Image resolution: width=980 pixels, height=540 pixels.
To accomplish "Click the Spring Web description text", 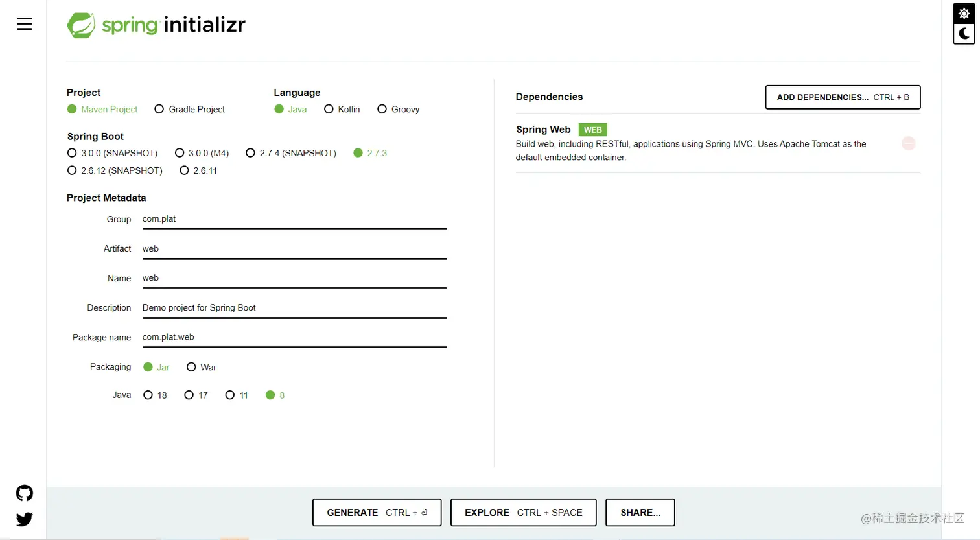I will tap(691, 150).
